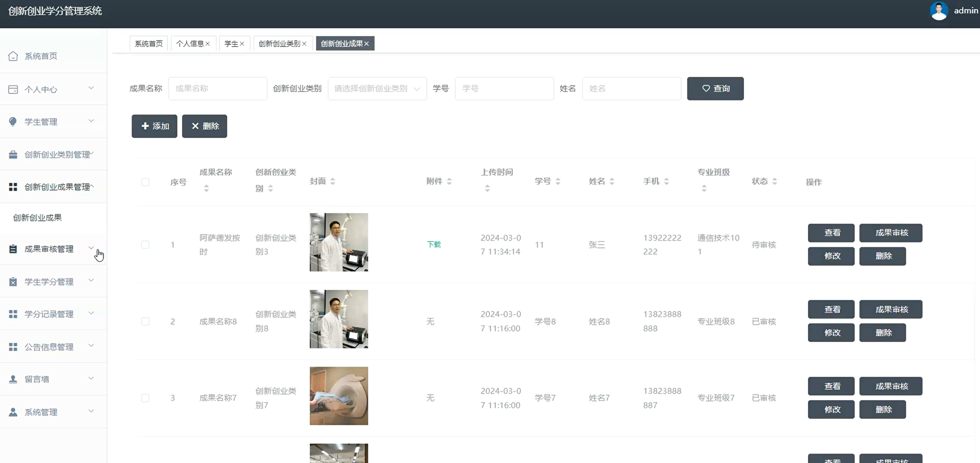The height and width of the screenshot is (463, 980).
Task: Close the 学生 tab with its X
Action: (242, 44)
